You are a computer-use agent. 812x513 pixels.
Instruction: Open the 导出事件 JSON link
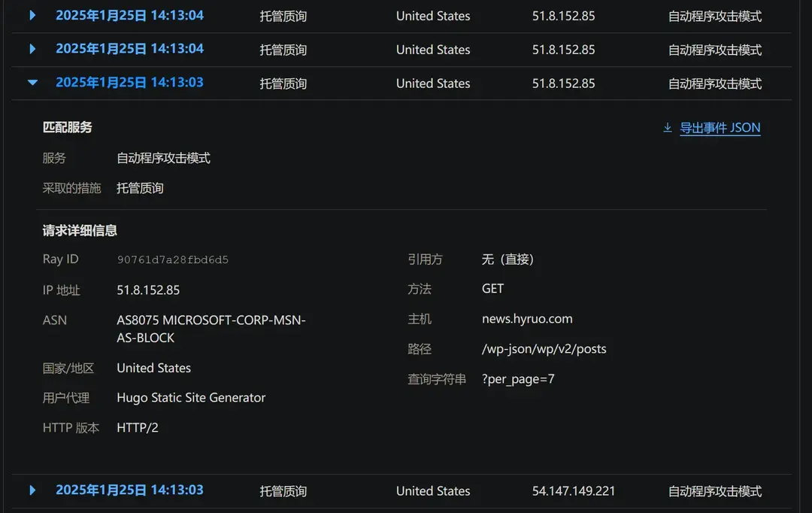(720, 128)
